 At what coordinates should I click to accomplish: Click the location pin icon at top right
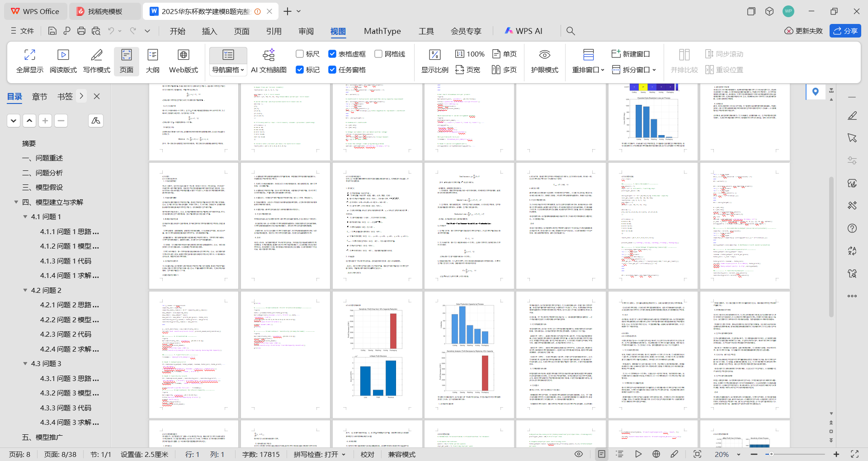pos(816,92)
